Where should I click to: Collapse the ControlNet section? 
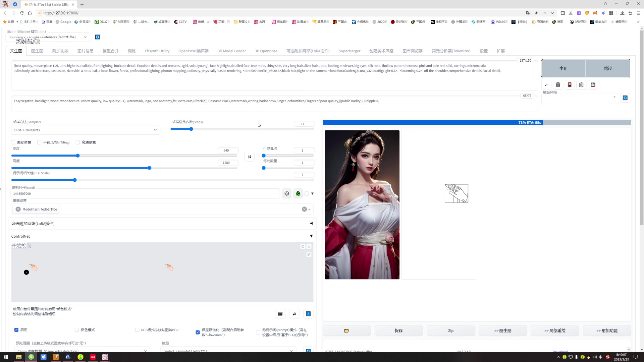(x=162, y=236)
